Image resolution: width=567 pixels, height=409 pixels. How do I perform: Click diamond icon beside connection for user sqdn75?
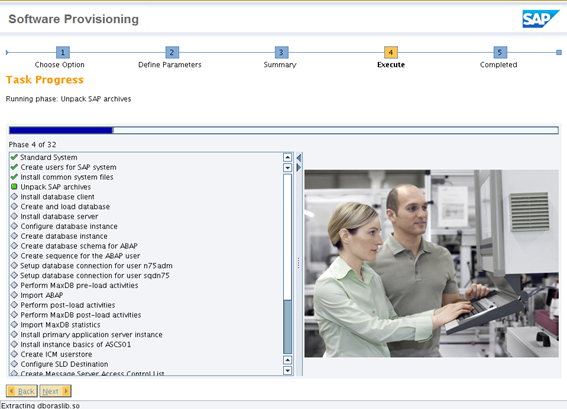click(14, 275)
